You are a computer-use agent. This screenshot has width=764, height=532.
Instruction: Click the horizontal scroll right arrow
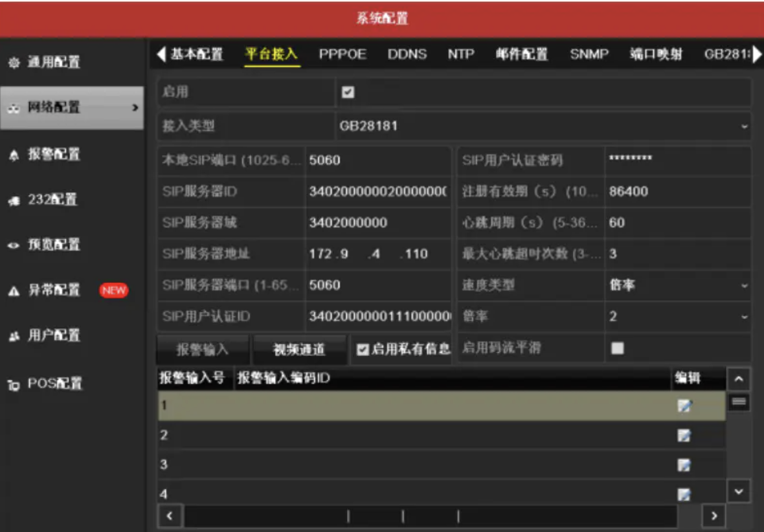(713, 516)
